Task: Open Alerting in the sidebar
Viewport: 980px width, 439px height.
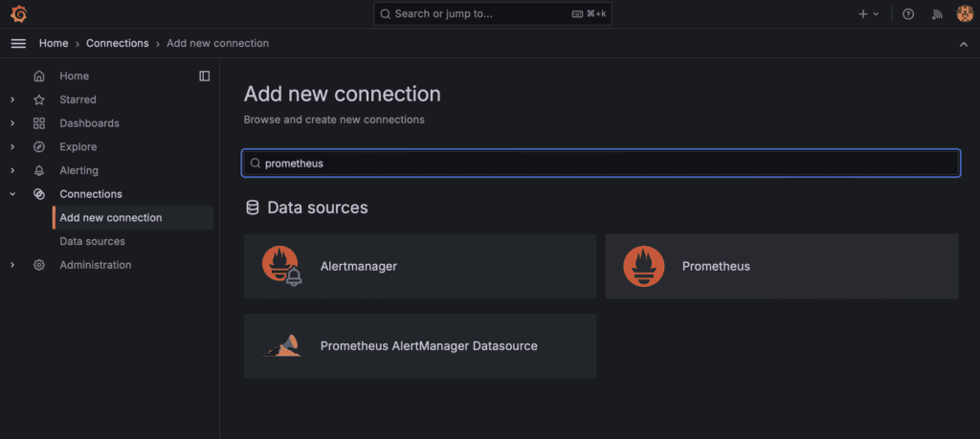Action: pos(78,170)
